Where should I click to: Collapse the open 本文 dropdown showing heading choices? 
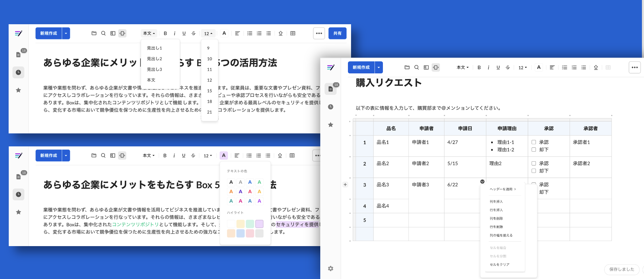[149, 33]
